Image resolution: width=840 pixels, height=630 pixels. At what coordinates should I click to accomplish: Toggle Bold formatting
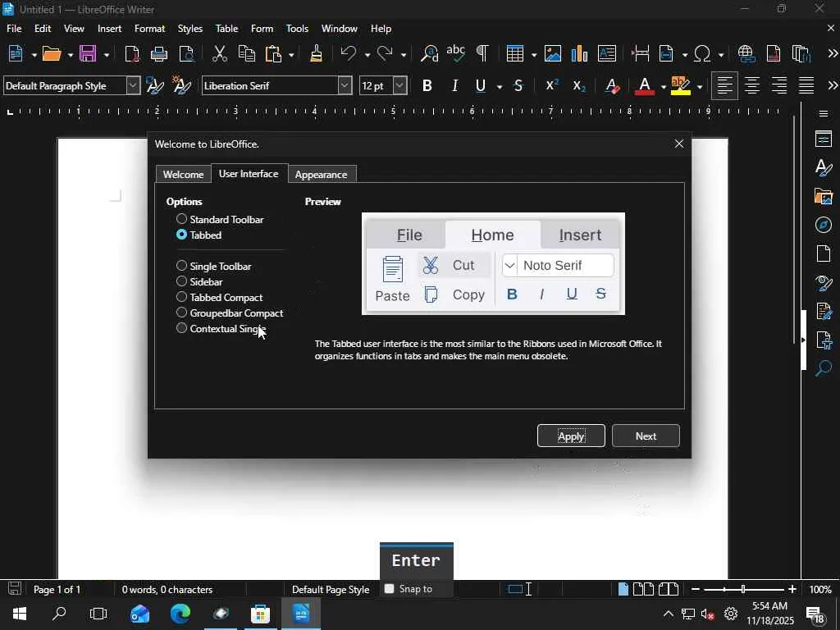coord(427,85)
